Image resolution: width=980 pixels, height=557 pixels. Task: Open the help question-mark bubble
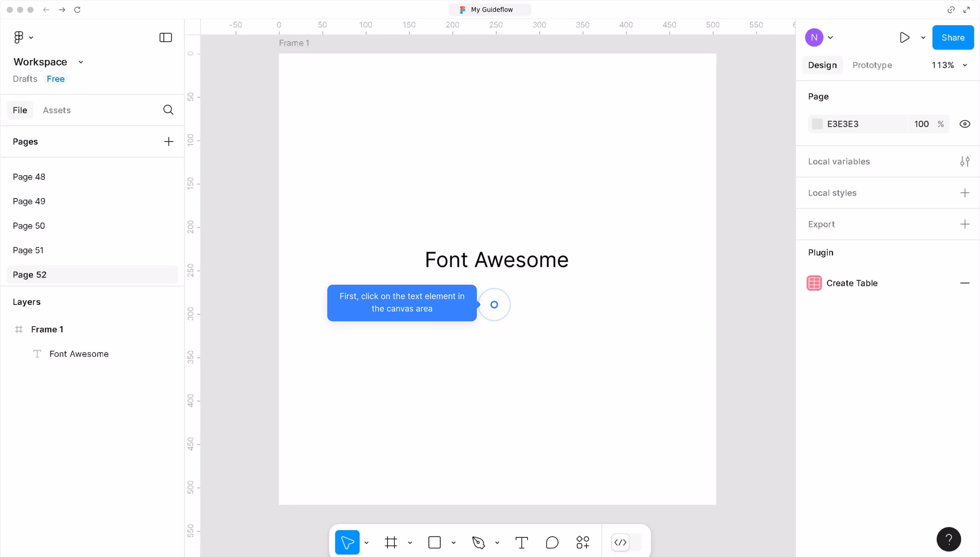(x=949, y=539)
